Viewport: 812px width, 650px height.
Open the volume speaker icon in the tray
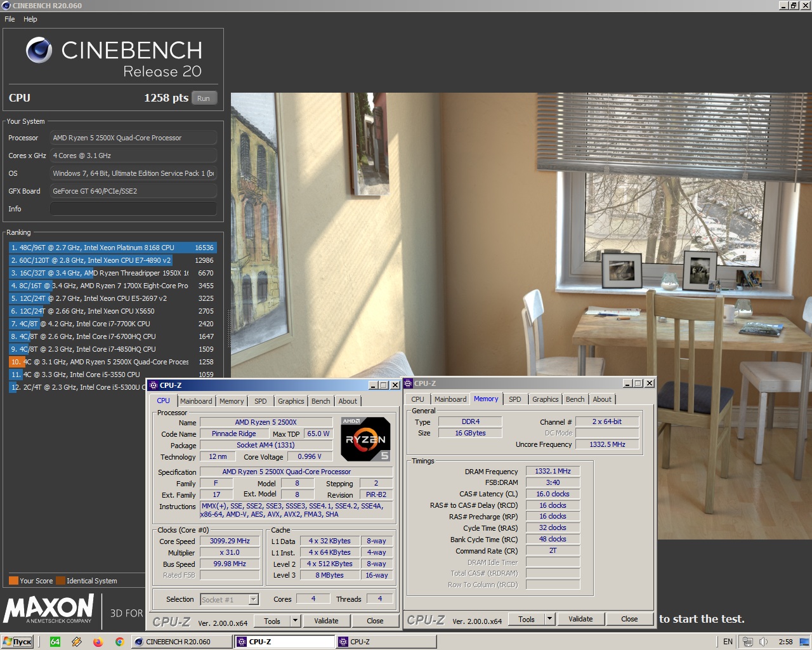point(764,642)
